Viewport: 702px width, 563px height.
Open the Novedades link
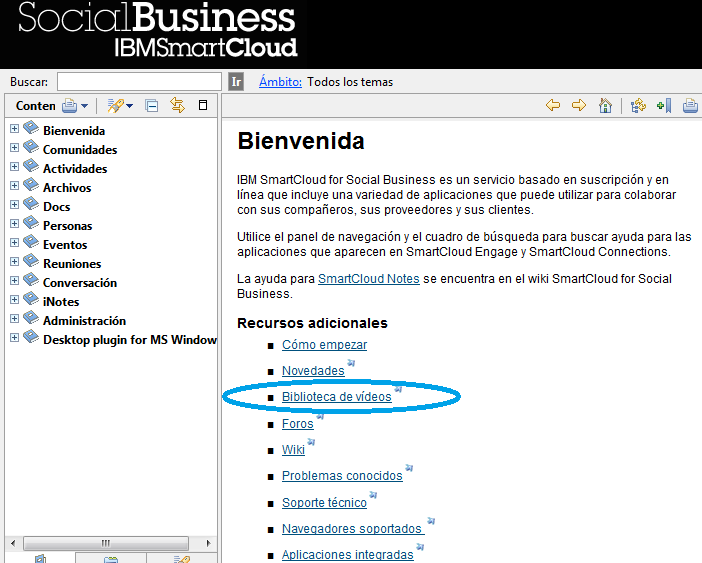pyautogui.click(x=313, y=371)
